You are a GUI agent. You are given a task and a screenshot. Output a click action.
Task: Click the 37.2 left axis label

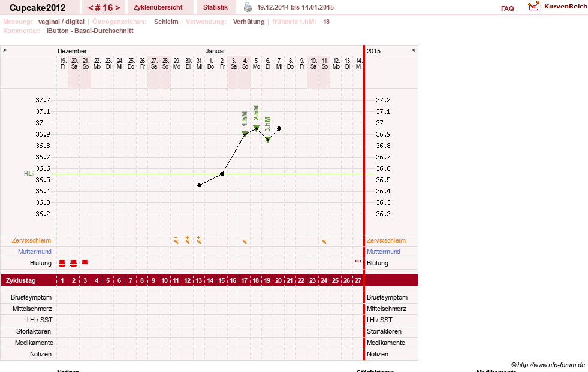43,100
